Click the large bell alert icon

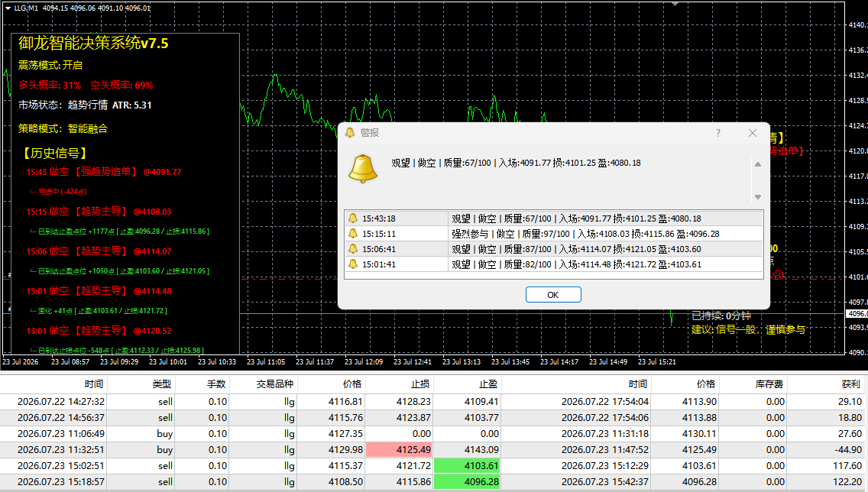[363, 169]
